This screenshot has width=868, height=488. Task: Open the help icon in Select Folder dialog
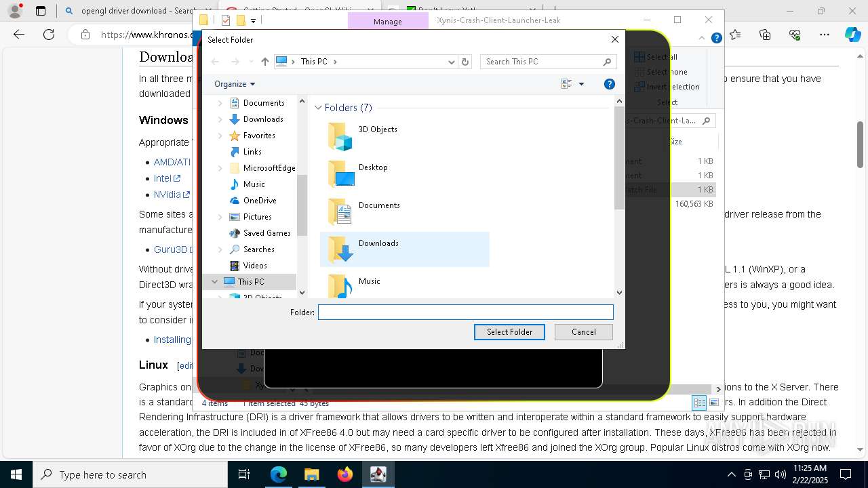(x=609, y=84)
